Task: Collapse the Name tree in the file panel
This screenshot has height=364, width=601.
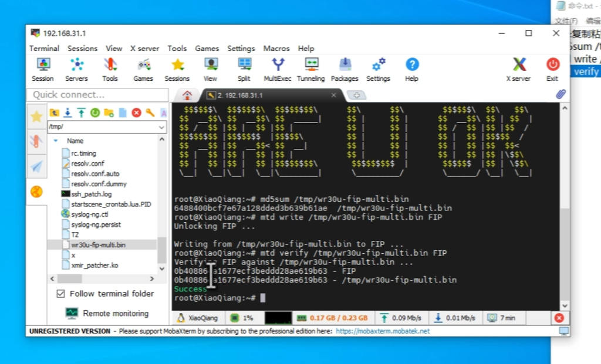Action: (56, 141)
